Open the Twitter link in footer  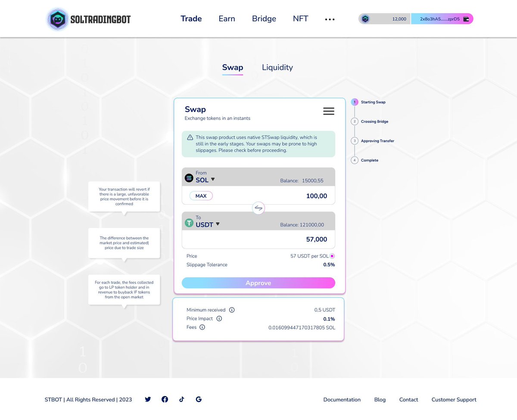[148, 399]
